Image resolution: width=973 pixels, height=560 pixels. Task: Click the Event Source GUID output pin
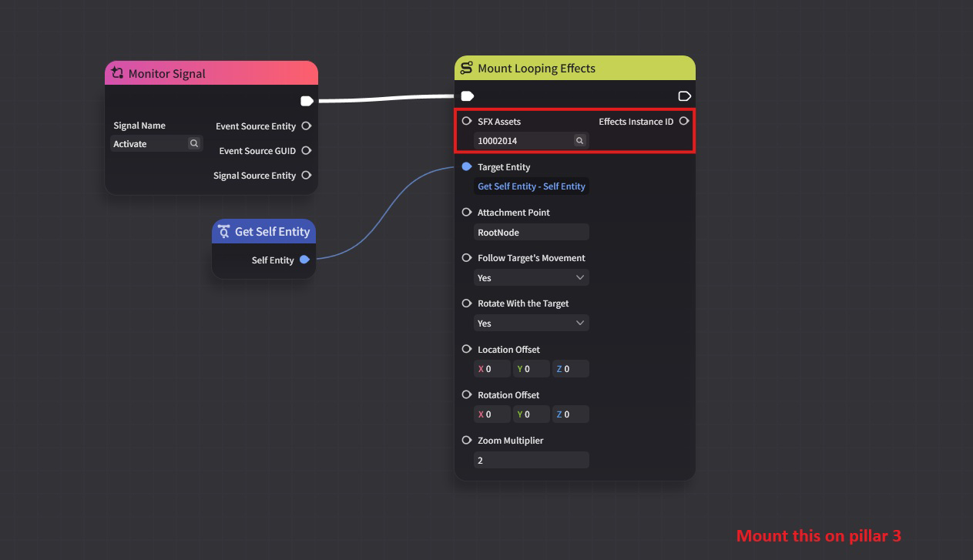pos(306,150)
